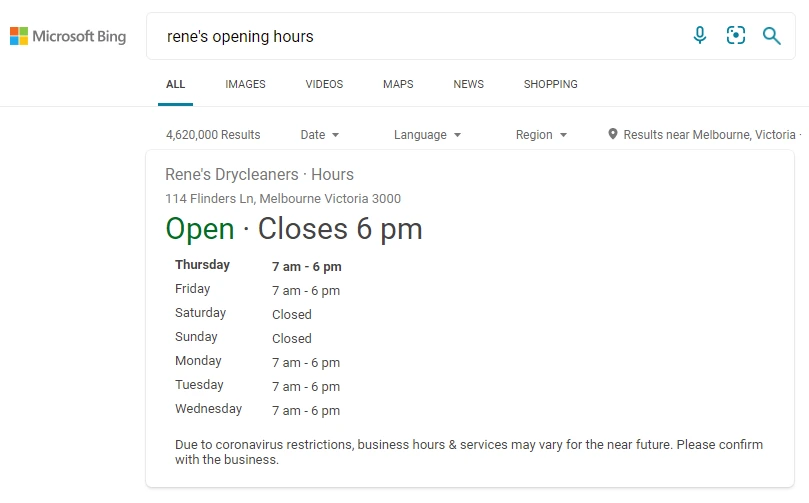The width and height of the screenshot is (809, 503).
Task: Open the Language filter dropdown
Action: [427, 135]
